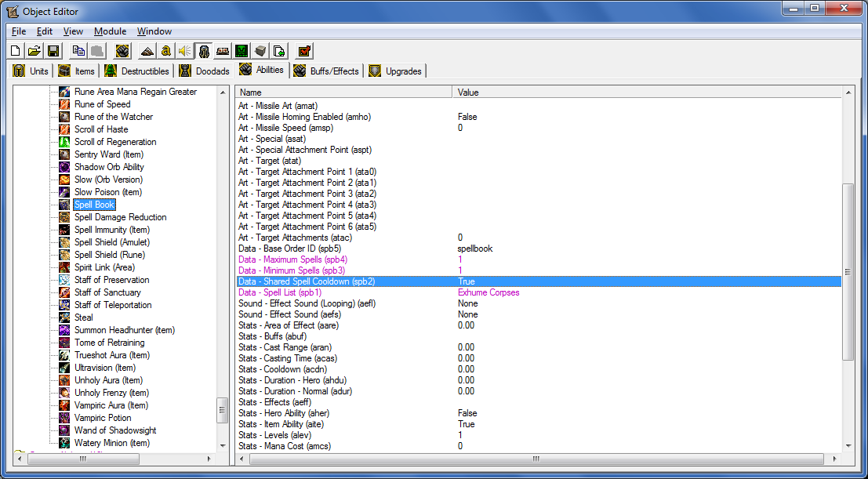Image resolution: width=868 pixels, height=479 pixels.
Task: Click the Scroll of Regeneration green icon
Action: click(65, 142)
